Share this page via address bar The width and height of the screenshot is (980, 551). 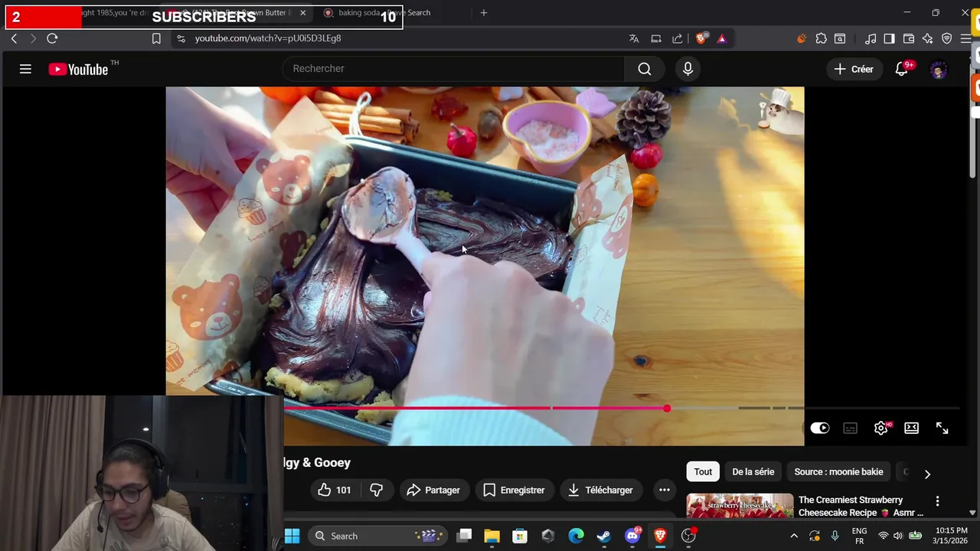click(x=678, y=38)
